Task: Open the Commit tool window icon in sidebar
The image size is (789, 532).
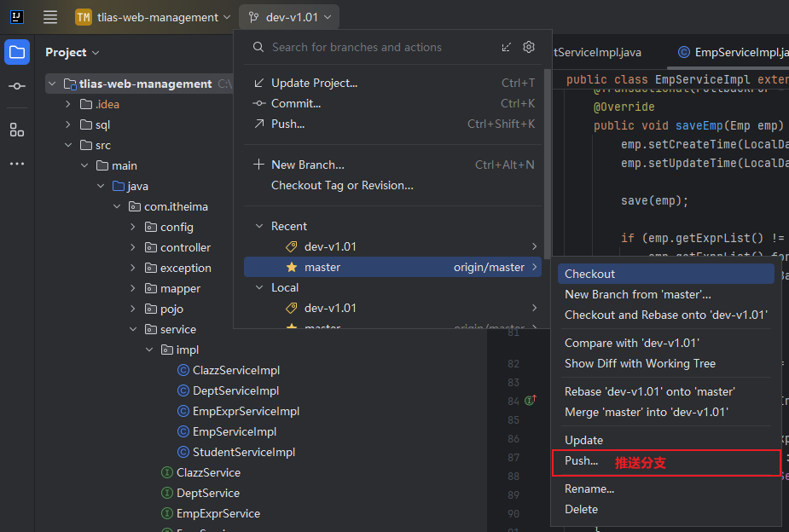Action: pos(17,86)
